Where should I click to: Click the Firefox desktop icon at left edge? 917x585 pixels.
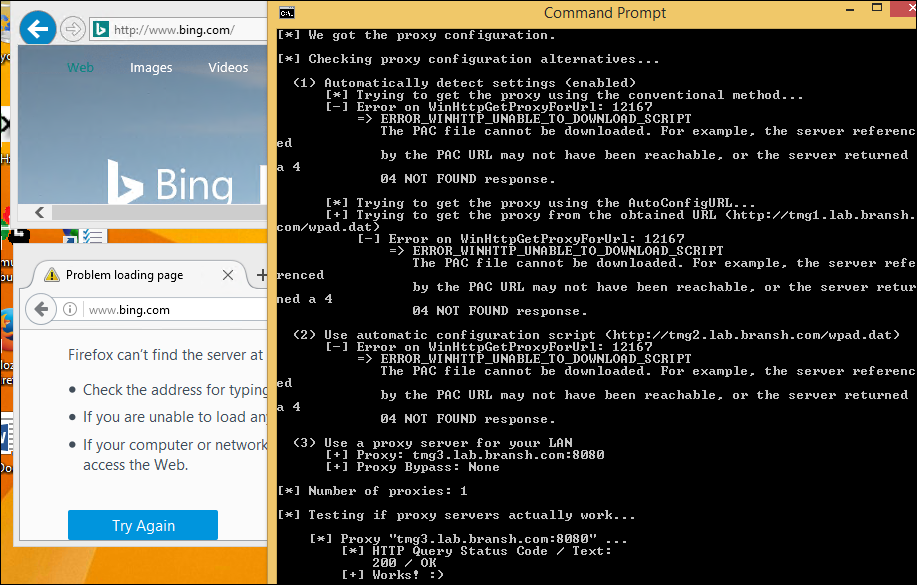click(6, 331)
